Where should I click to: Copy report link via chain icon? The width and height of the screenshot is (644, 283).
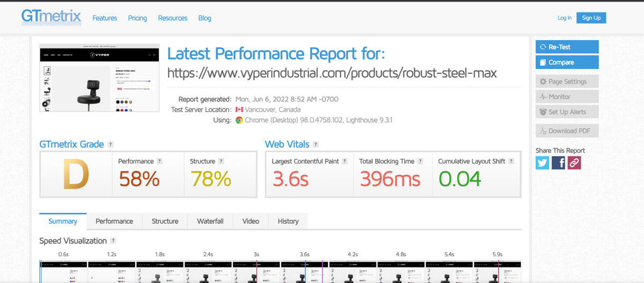[x=574, y=162]
